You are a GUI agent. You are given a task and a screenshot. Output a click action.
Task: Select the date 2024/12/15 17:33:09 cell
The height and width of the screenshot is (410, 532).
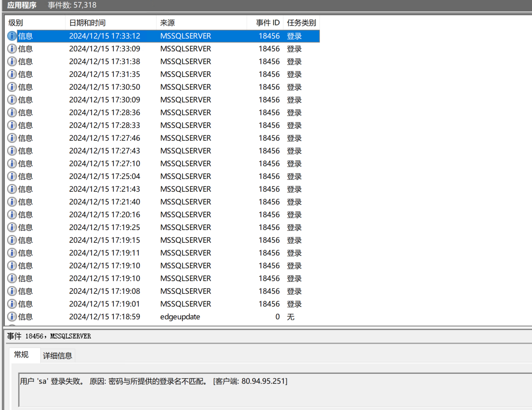105,49
